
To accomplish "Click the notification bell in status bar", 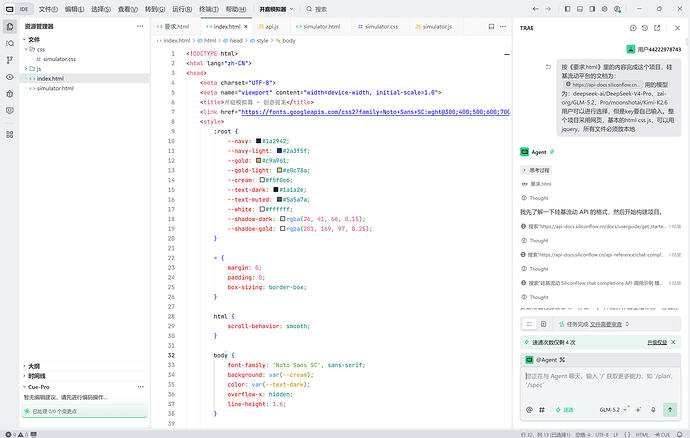I will [680, 434].
